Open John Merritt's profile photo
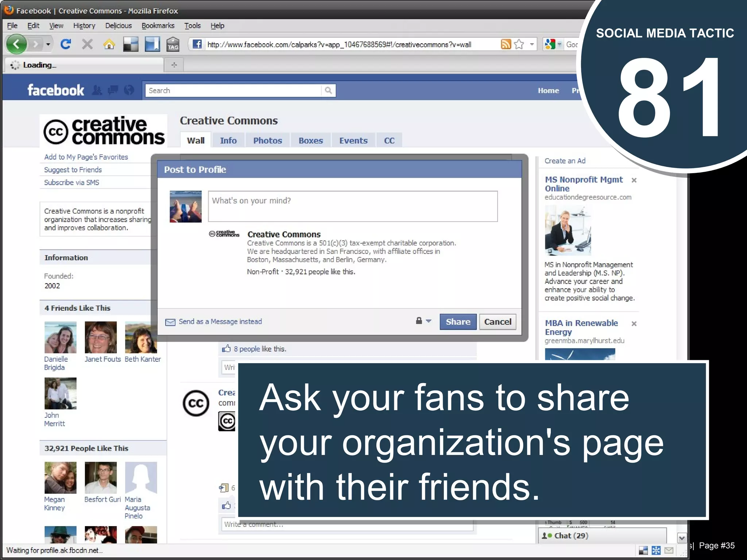The width and height of the screenshot is (747, 560). pyautogui.click(x=61, y=393)
